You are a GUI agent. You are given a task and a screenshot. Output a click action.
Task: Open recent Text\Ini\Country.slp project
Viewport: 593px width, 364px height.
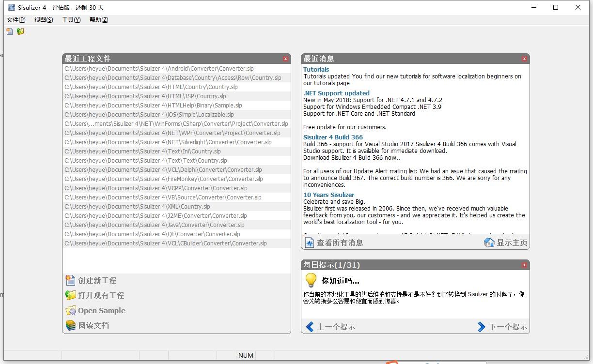pos(177,151)
